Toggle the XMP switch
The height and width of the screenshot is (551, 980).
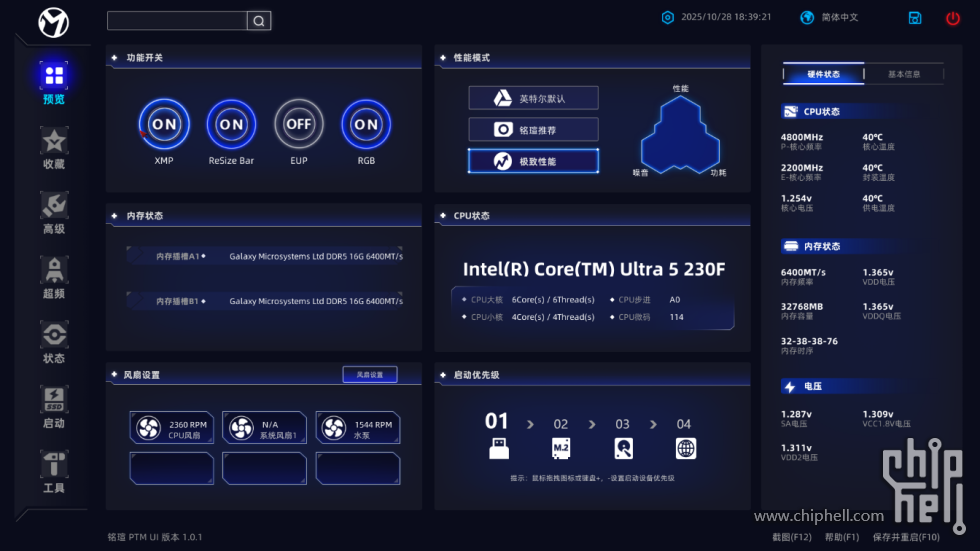click(x=164, y=125)
